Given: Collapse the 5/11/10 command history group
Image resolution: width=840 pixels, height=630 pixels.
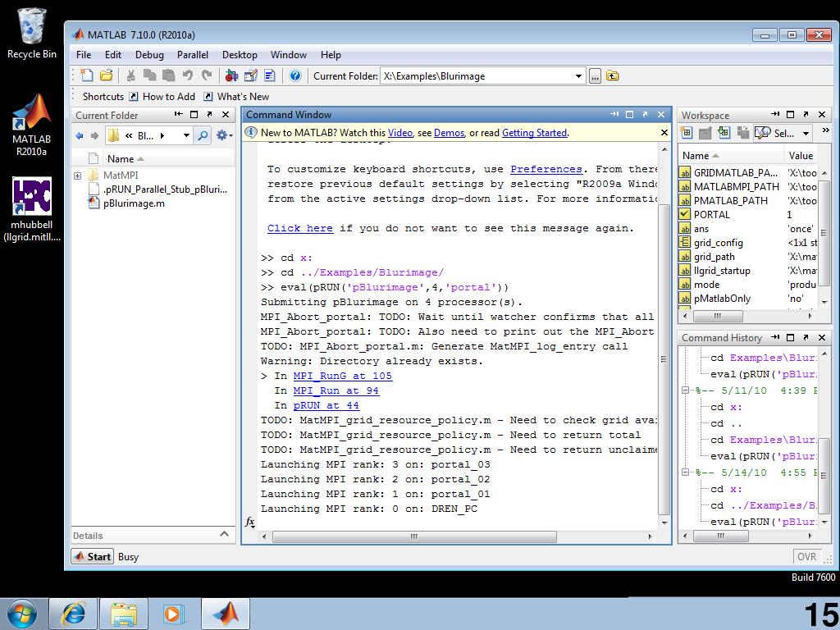Looking at the screenshot, I should 685,390.
